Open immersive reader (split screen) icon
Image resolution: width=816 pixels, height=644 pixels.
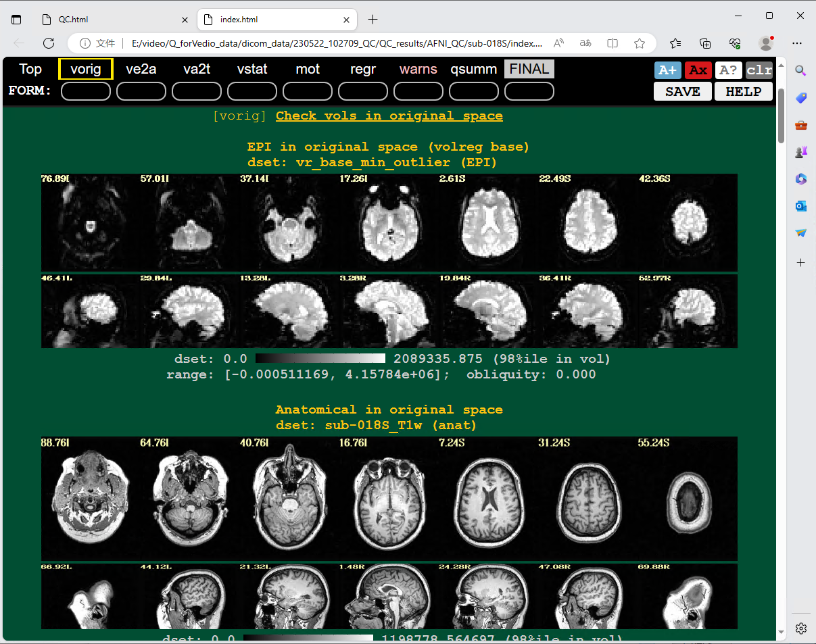(x=613, y=43)
